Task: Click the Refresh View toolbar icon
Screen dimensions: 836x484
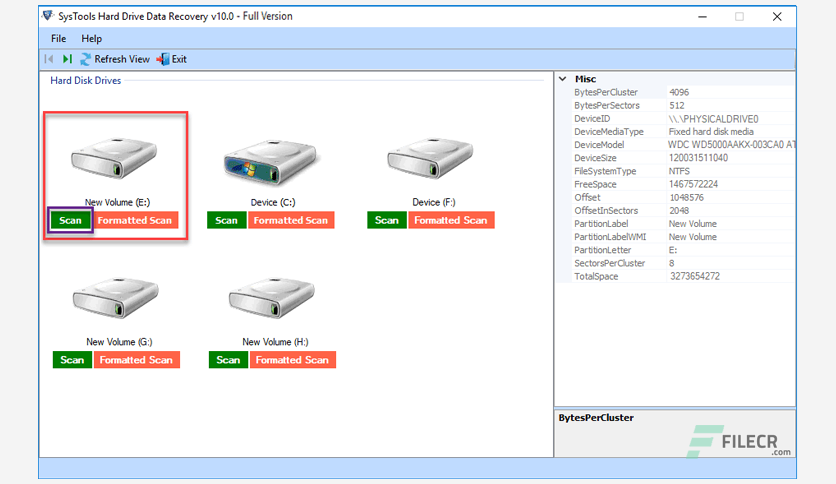Action: point(85,59)
